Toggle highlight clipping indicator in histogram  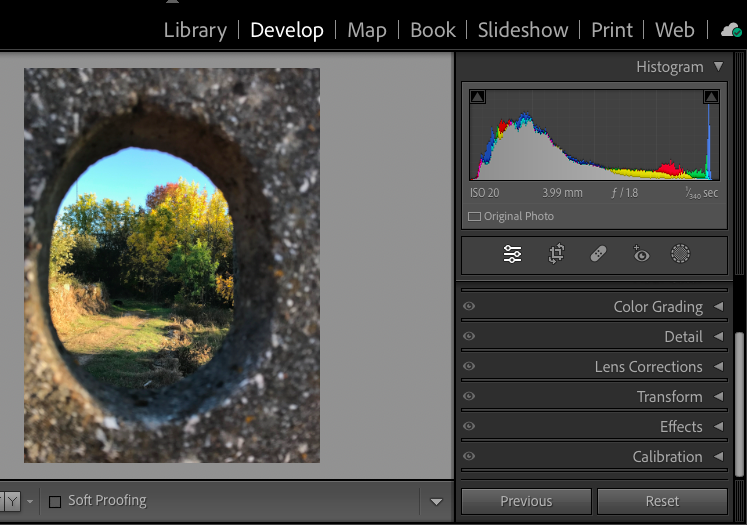coord(711,97)
